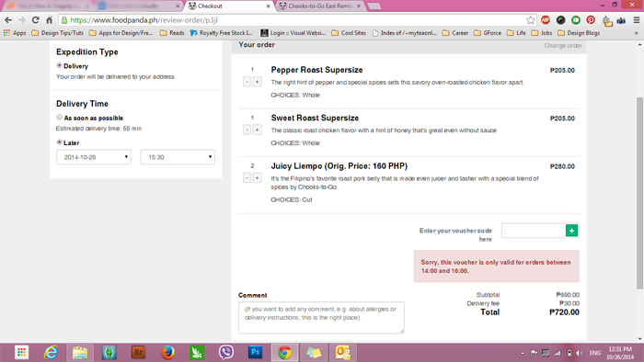The image size is (644, 362).
Task: Open File Explorer from taskbar
Action: click(80, 352)
